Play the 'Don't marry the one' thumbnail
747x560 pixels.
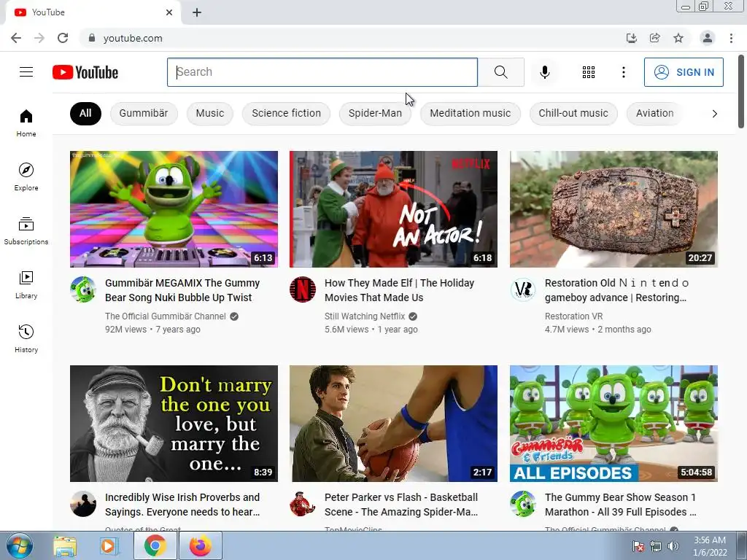174,424
